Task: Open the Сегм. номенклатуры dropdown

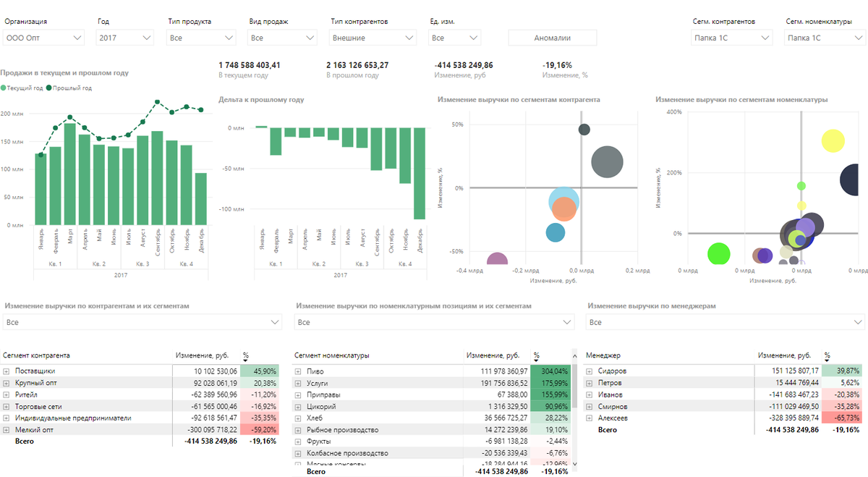Action: tap(825, 38)
